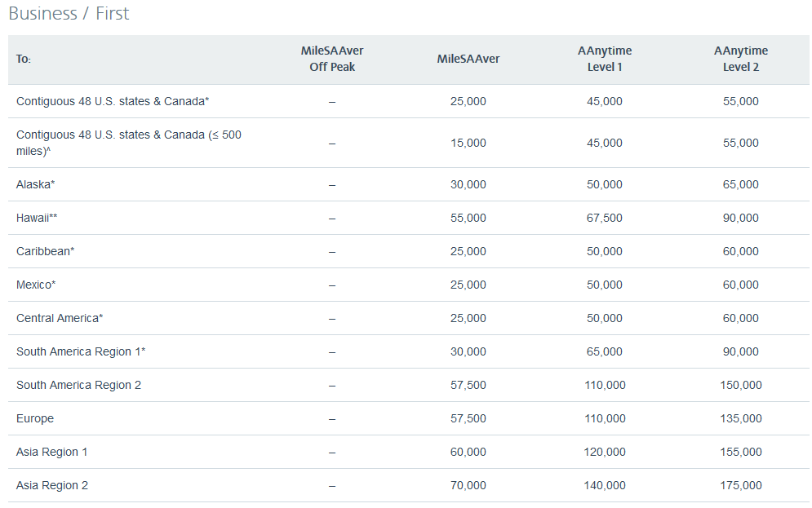Click South America Region 2 label
Screen dimensions: 812x508
coord(78,386)
